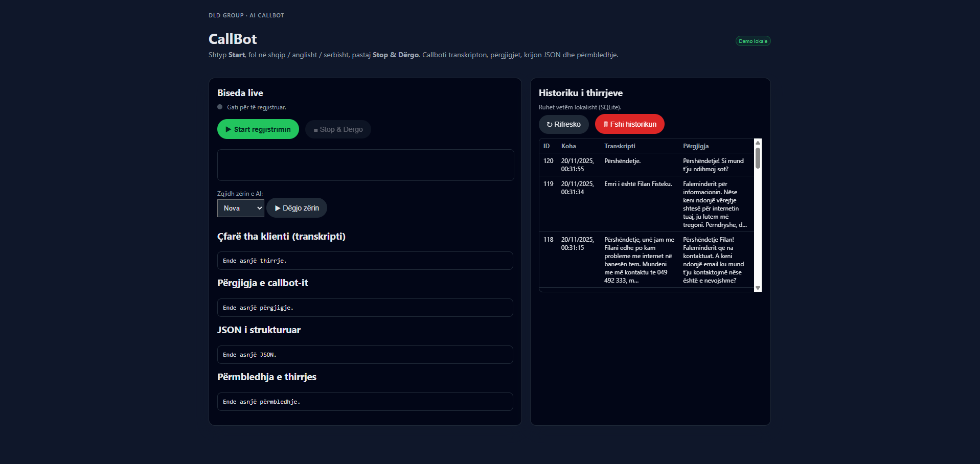Start recording with Start regjistrimin button
Screen dimensions: 980x464
pyautogui.click(x=258, y=129)
